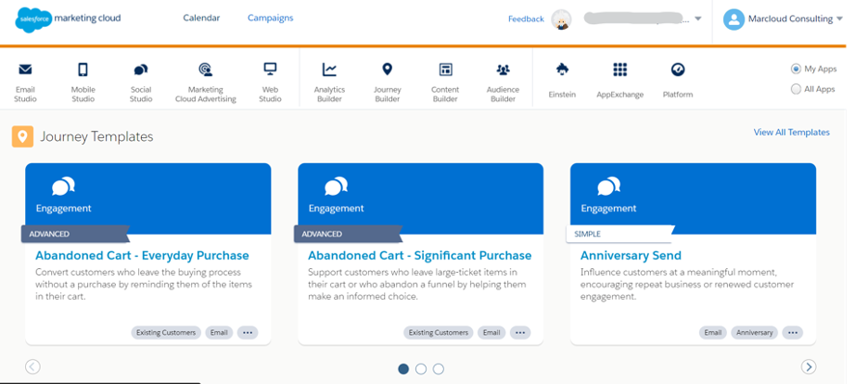Select the All Apps radio button
This screenshot has width=868, height=384.
(x=796, y=89)
